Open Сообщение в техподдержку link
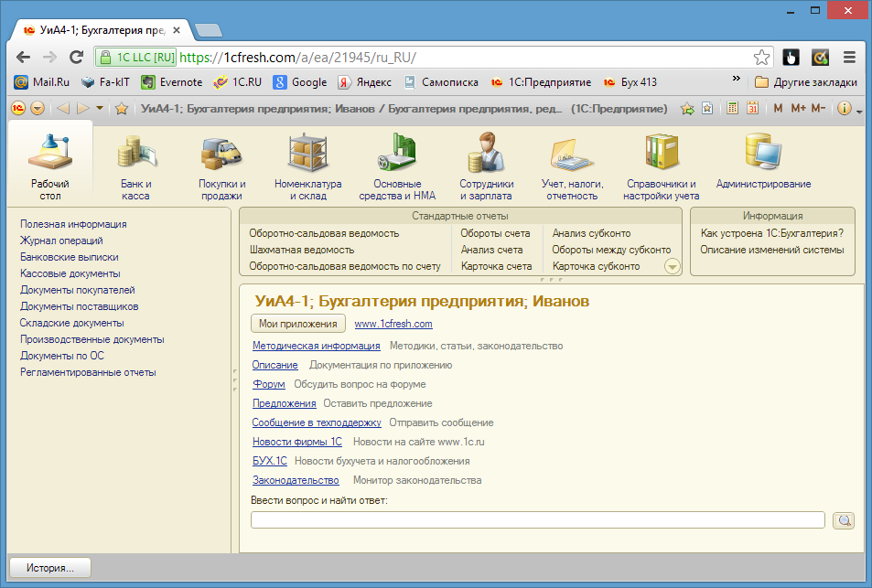This screenshot has width=872, height=588. click(x=317, y=422)
